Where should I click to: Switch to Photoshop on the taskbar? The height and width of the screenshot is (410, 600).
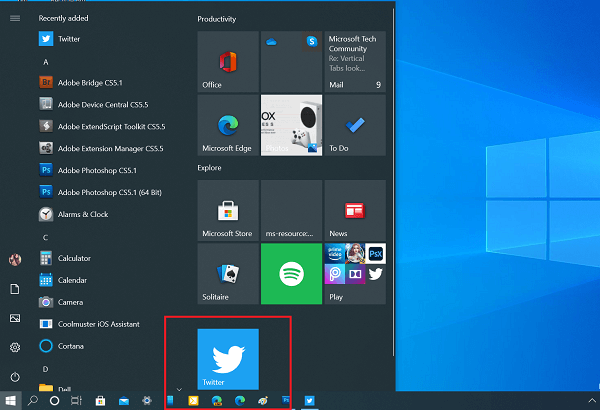(x=286, y=400)
